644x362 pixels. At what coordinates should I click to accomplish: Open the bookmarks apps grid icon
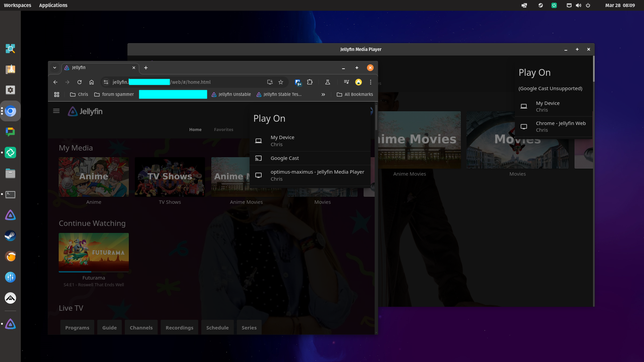click(x=57, y=95)
